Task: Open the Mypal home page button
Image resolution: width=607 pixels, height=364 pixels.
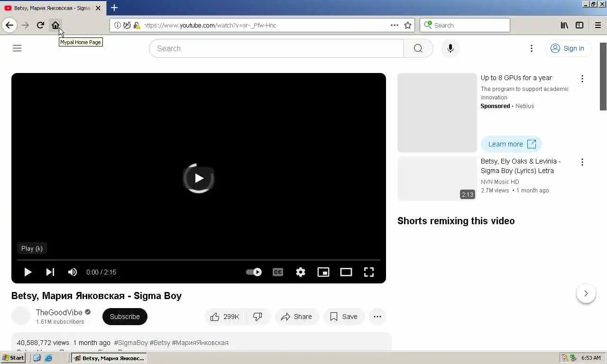Action: [x=55, y=25]
